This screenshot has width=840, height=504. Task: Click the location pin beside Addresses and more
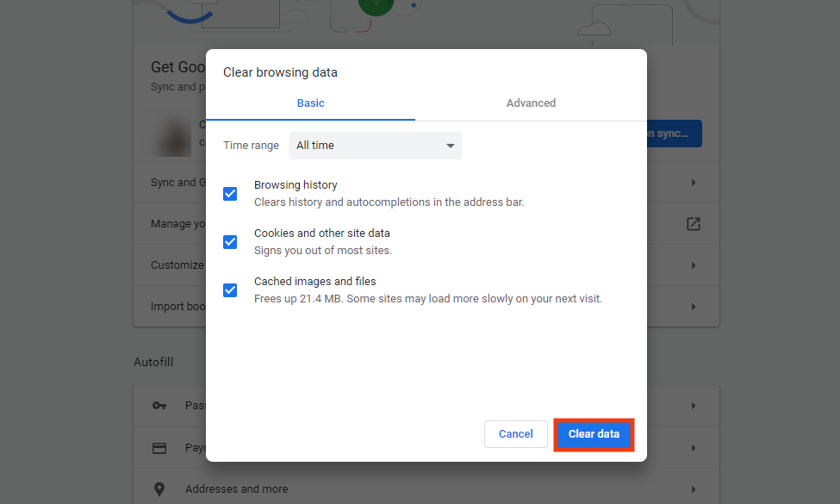click(159, 488)
